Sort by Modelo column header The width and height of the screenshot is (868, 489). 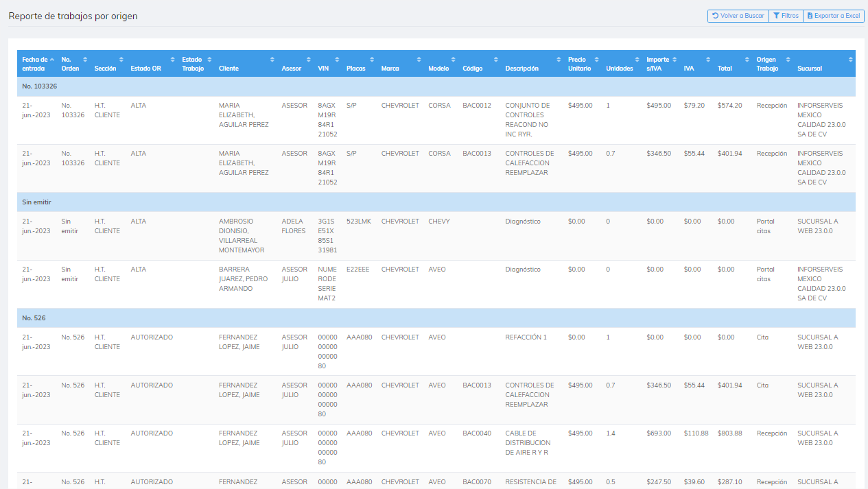pos(441,64)
